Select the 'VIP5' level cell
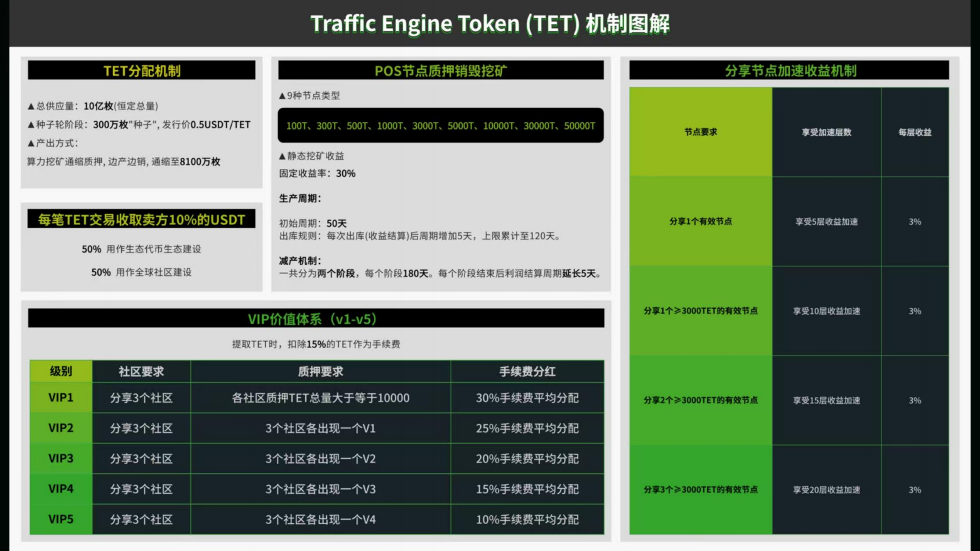Screen dimensions: 980x551 61,520
